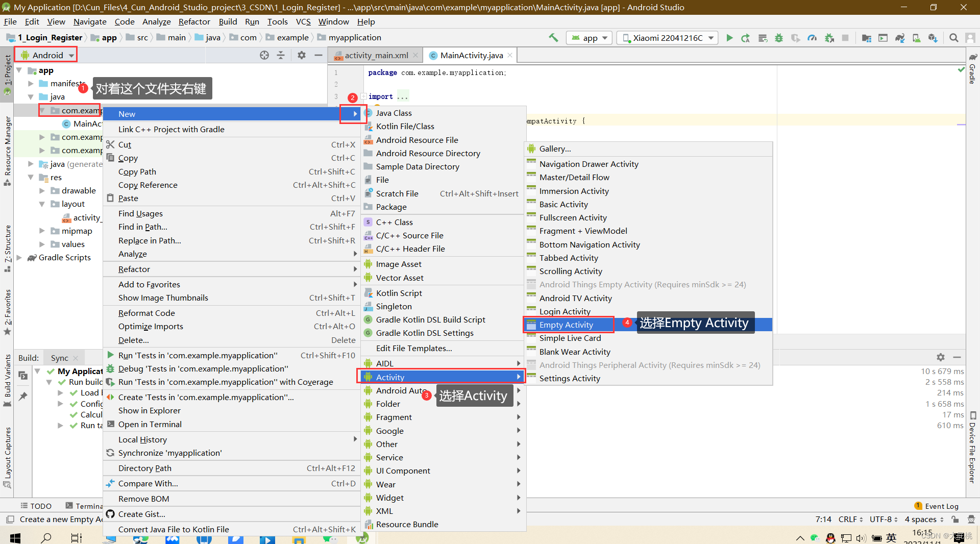Collapse the res folder node
Viewport: 980px width, 544px height.
31,177
